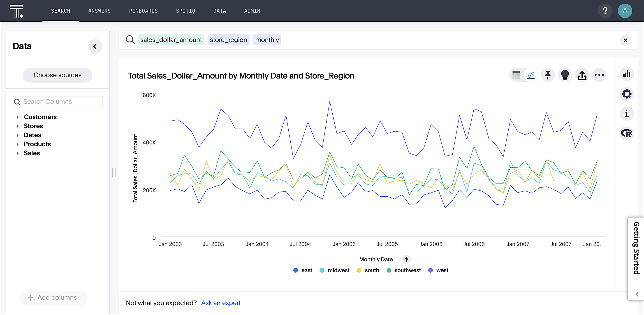Navigate to the SPOTIQ tab
This screenshot has height=315, width=644.
[185, 11]
